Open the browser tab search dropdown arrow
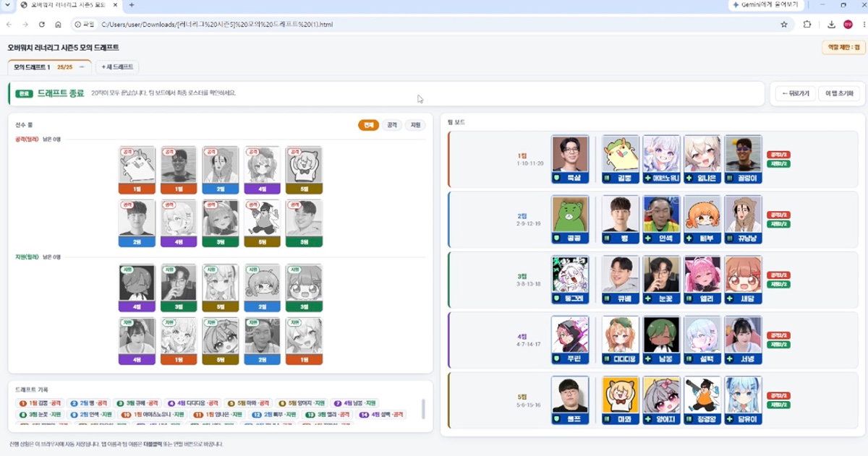 7,5
